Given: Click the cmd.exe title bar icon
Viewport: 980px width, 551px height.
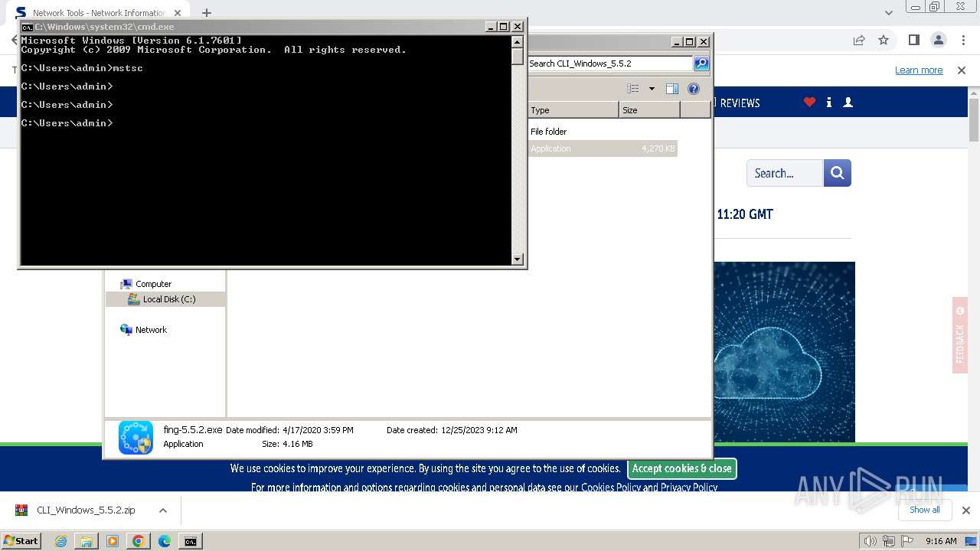Looking at the screenshot, I should 28,27.
